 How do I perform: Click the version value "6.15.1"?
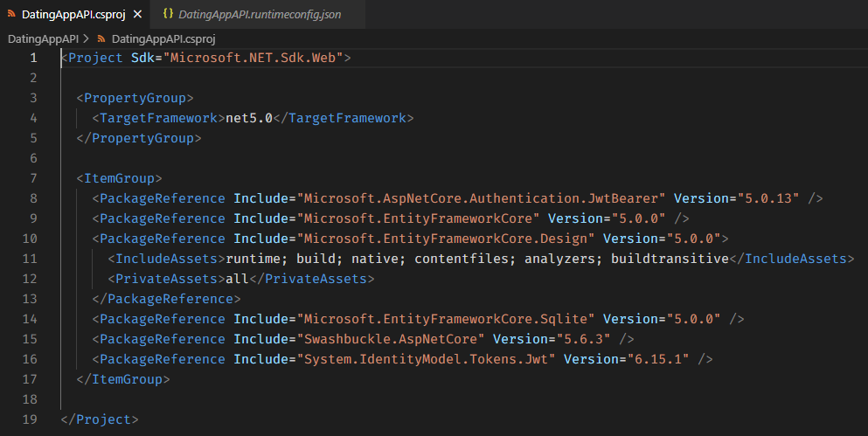pos(658,359)
